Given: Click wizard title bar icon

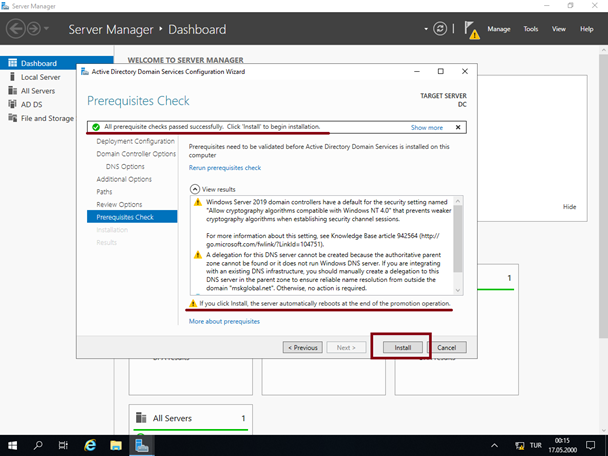Looking at the screenshot, I should (x=85, y=71).
